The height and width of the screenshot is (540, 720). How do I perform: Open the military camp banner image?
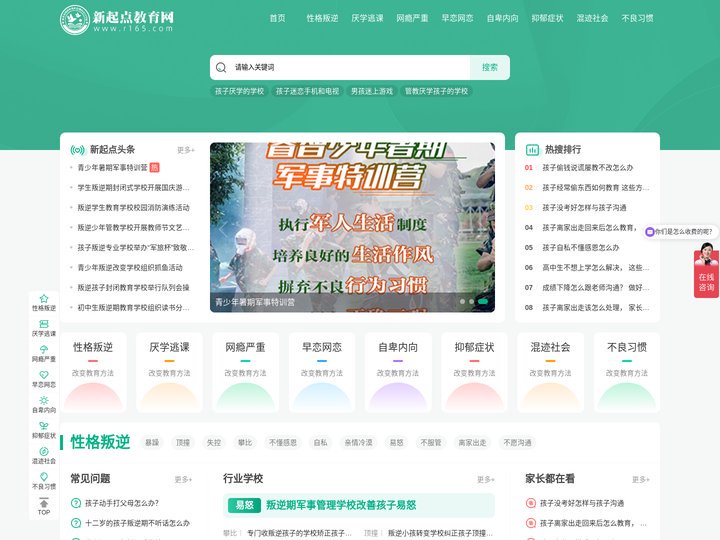[x=352, y=227]
